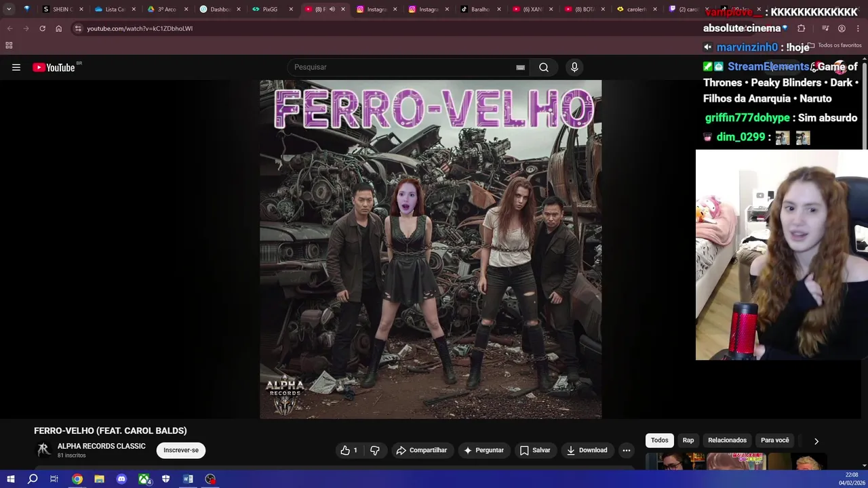Click the Compartilhar share button
Image resolution: width=868 pixels, height=488 pixels.
[x=421, y=450]
